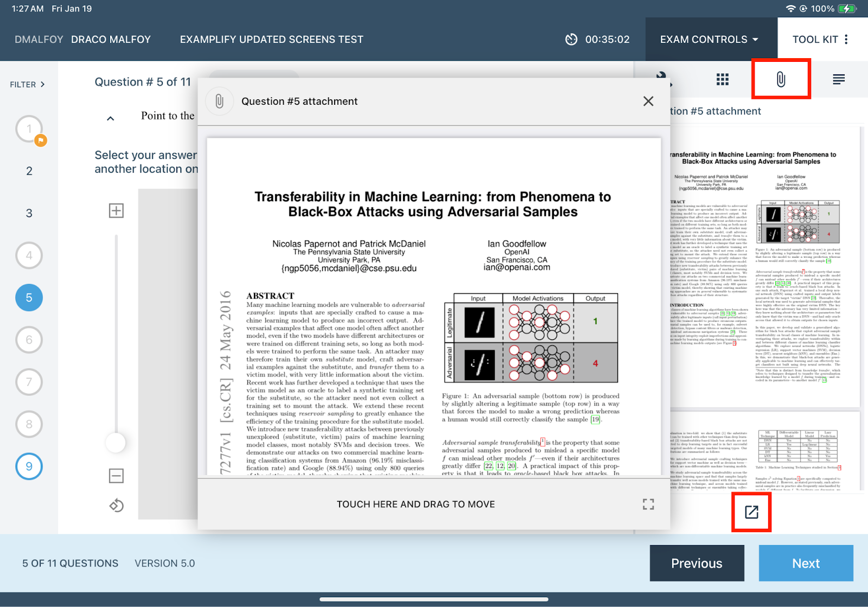
Task: Click TOUCH HERE AND DRAG TO MOVE bar
Action: click(x=416, y=504)
